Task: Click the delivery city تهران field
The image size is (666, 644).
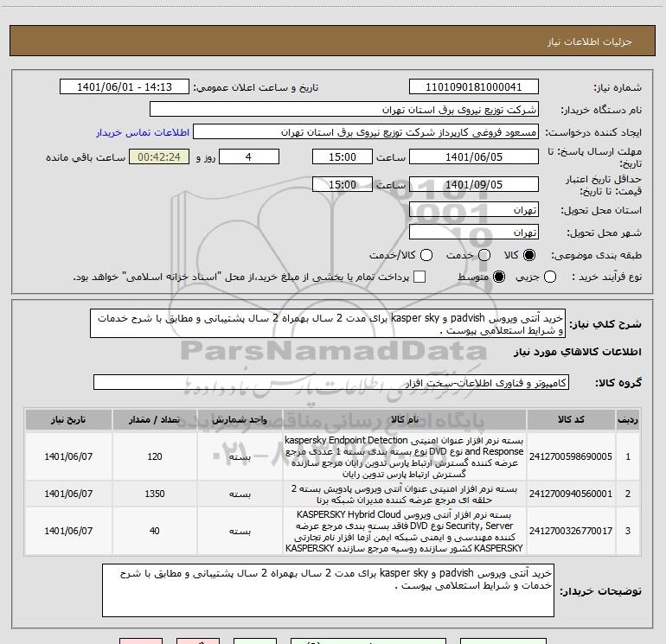Action: 474,233
